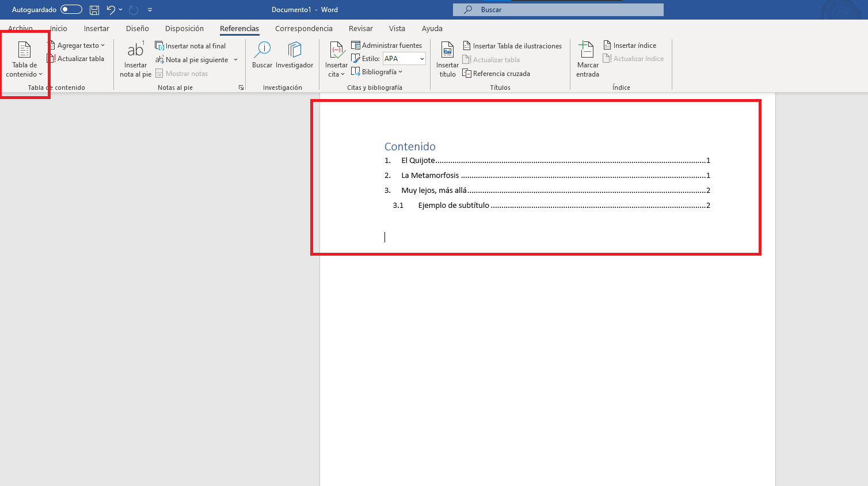Click Agregar texto in the ribbon
The width and height of the screenshot is (868, 486).
tap(77, 45)
